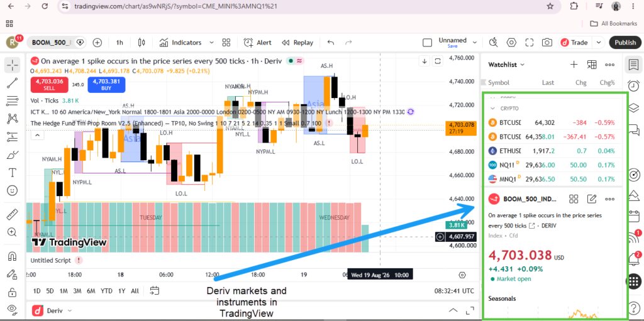Publish the chart idea
The width and height of the screenshot is (644, 321).
[x=625, y=42]
